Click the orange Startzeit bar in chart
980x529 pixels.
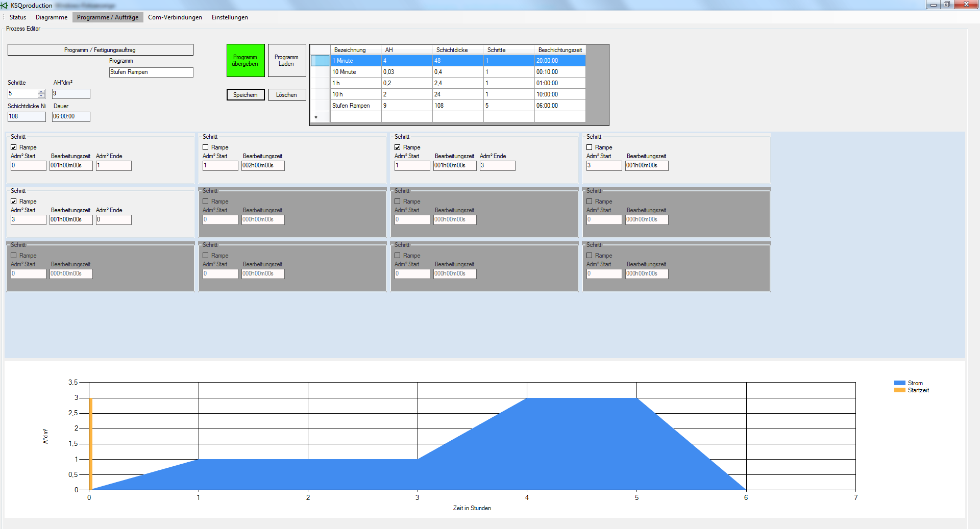click(91, 444)
